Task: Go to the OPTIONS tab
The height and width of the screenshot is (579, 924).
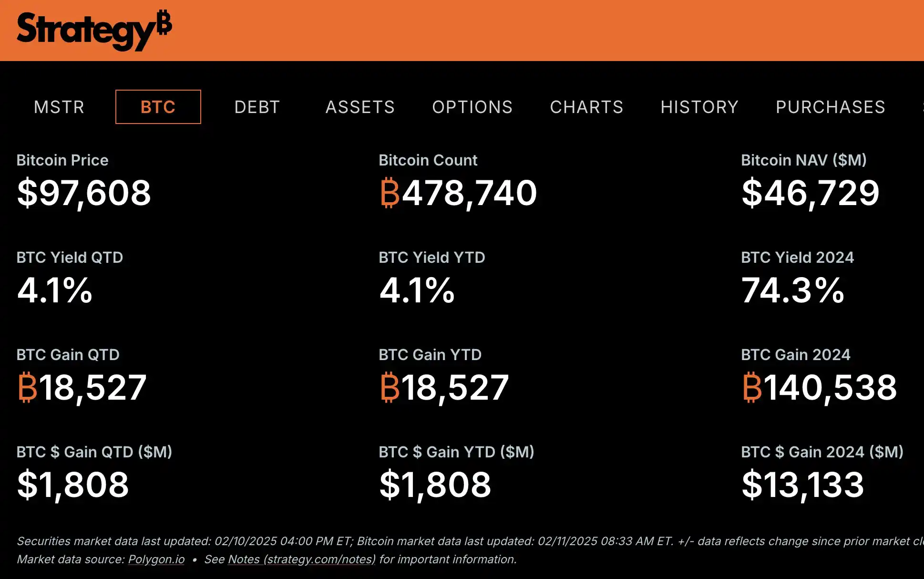Action: click(x=472, y=107)
